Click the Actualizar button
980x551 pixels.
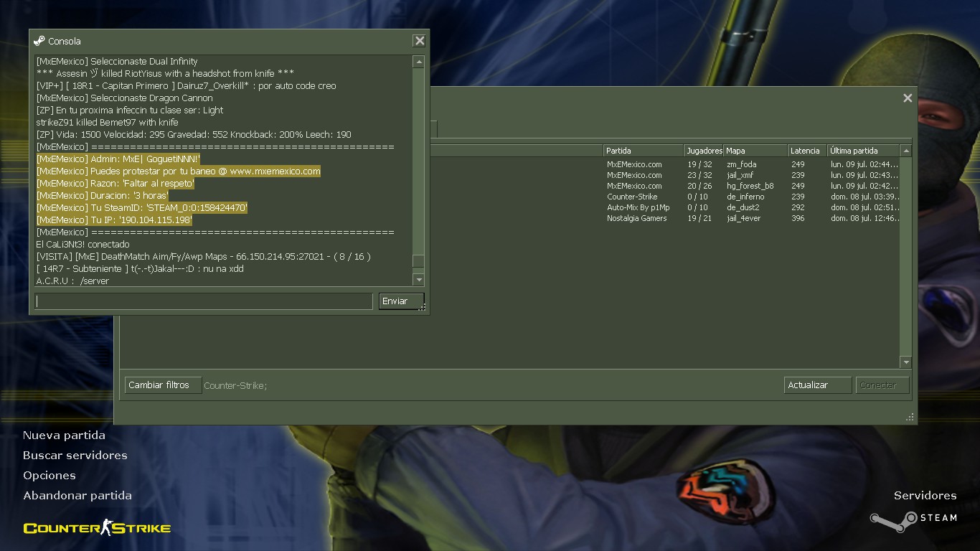click(x=818, y=385)
